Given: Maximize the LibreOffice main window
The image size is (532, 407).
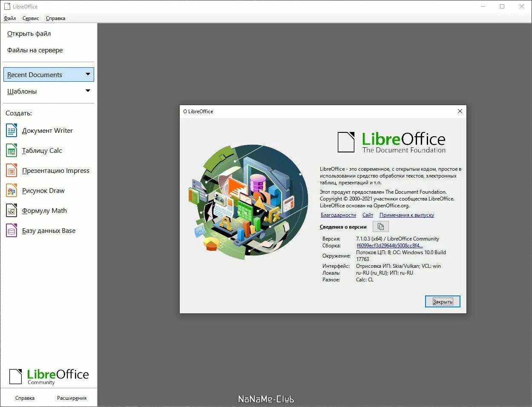Looking at the screenshot, I should tap(502, 6).
